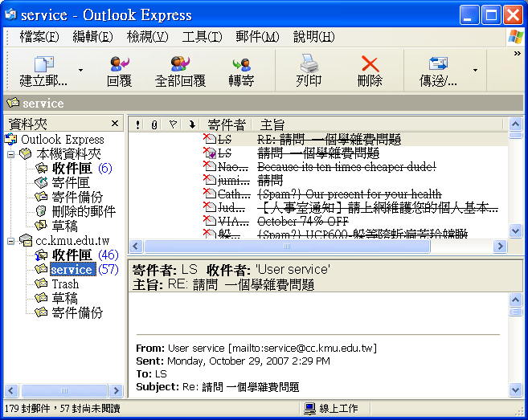Close the 資料夾 folder pane
The height and width of the screenshot is (420, 528).
click(x=115, y=124)
